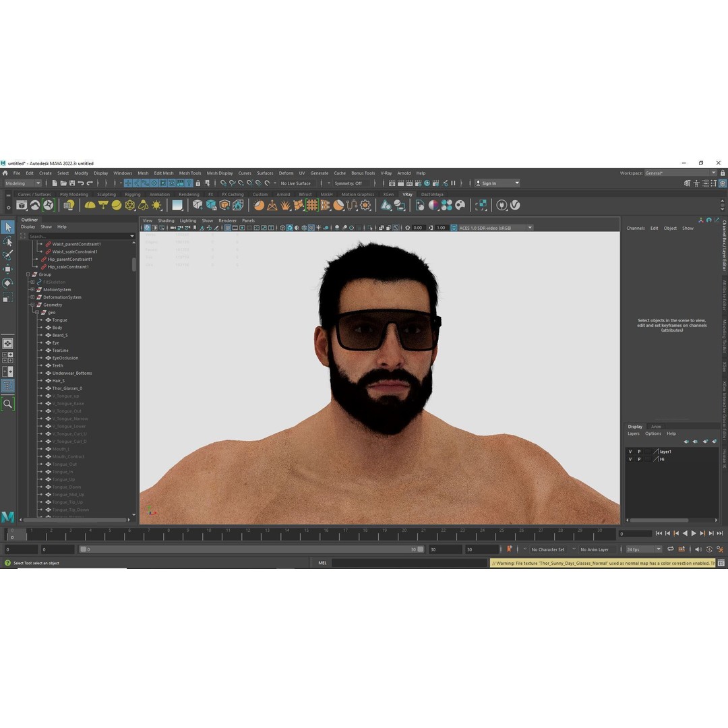Click the V-Ray sphere light shelf icon
This screenshot has width=728, height=728.
click(117, 205)
